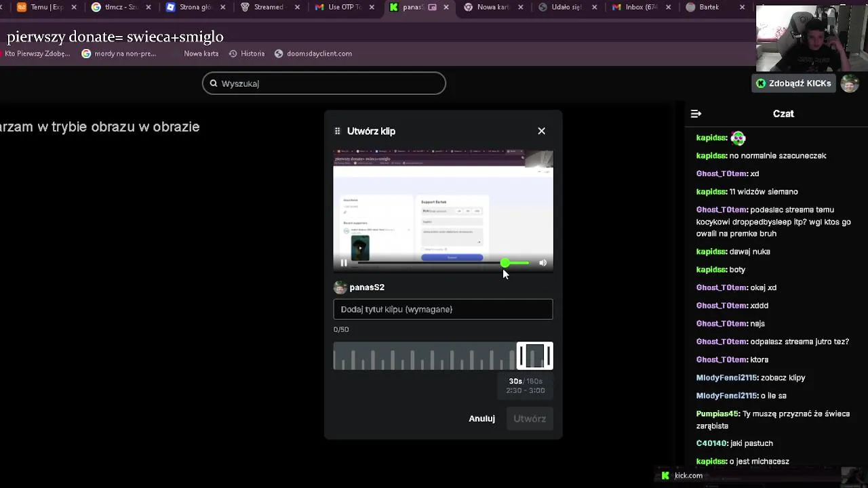
Task: Click the panasS2 channel avatar
Action: 340,287
